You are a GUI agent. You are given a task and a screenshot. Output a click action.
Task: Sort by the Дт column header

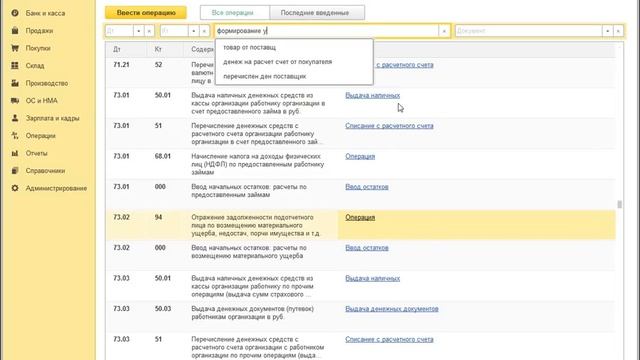[126, 49]
